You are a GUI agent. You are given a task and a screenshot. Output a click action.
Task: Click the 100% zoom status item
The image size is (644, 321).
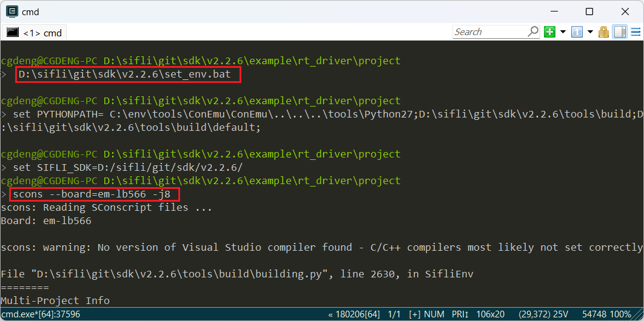tap(622, 314)
